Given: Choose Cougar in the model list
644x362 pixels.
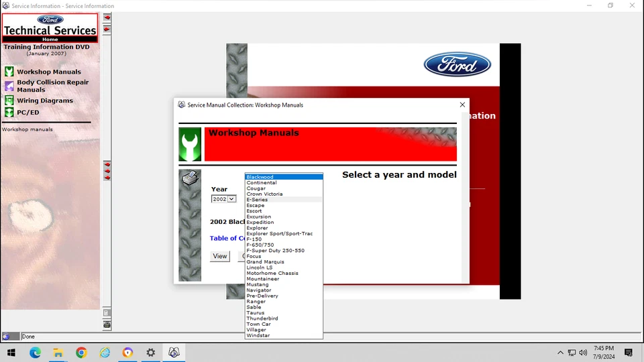Looking at the screenshot, I should 284,188.
